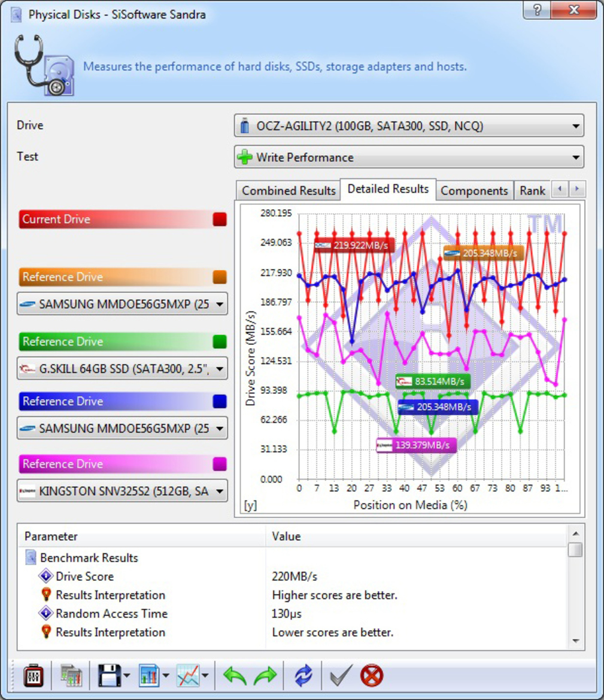Open the KINGSTON SNV325S2 reference dropdown
Screen dimensions: 604x700
tap(122, 491)
